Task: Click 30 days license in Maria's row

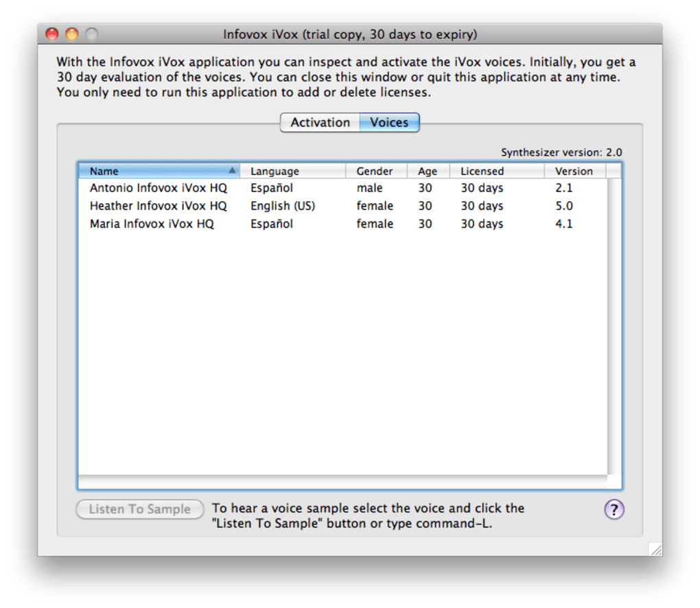Action: coord(482,224)
